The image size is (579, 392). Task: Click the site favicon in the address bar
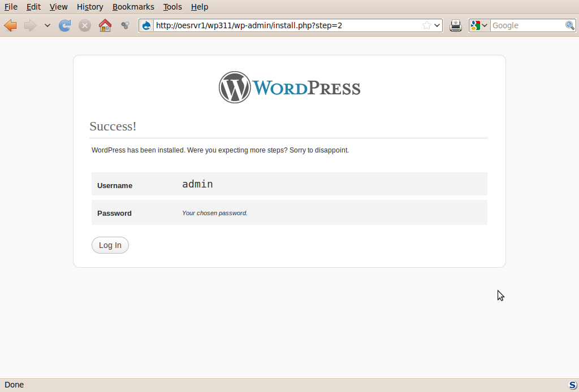click(x=146, y=25)
